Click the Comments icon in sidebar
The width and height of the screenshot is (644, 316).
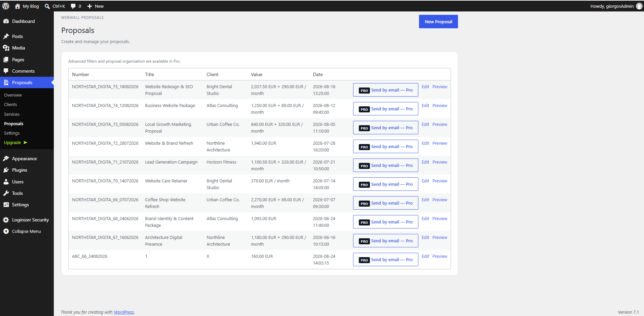coord(6,71)
